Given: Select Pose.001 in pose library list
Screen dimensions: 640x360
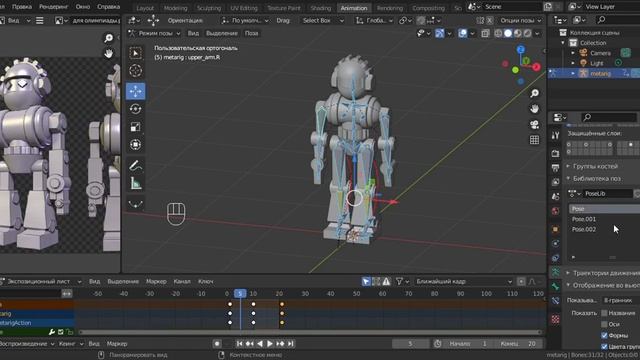Looking at the screenshot, I should [x=604, y=219].
